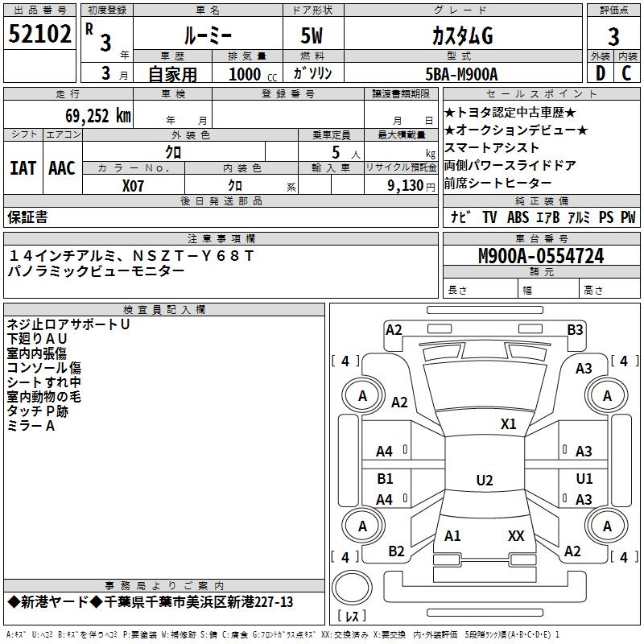The image size is (644, 644).
Task: Click ★トヨタ認定中古車歴★ sales point
Action: (510, 113)
